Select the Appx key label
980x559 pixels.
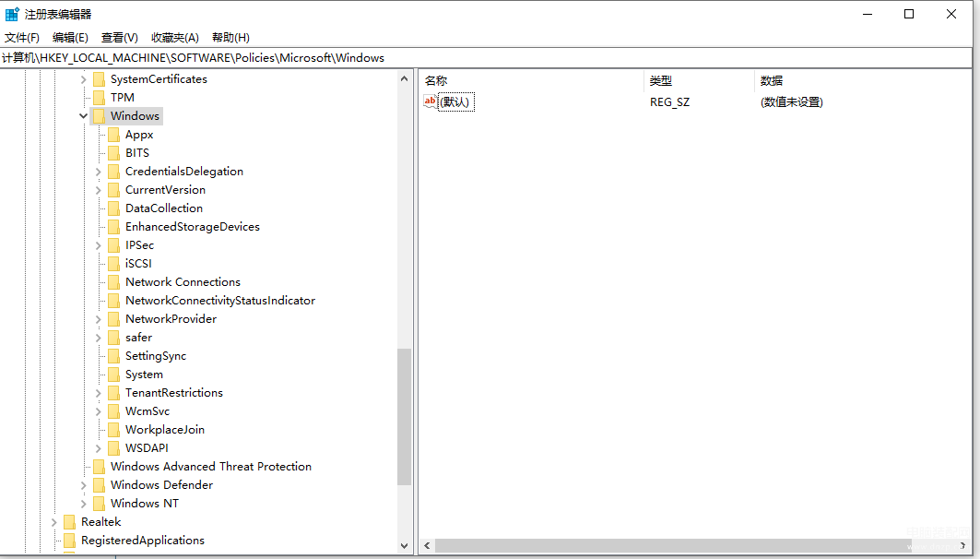click(139, 135)
